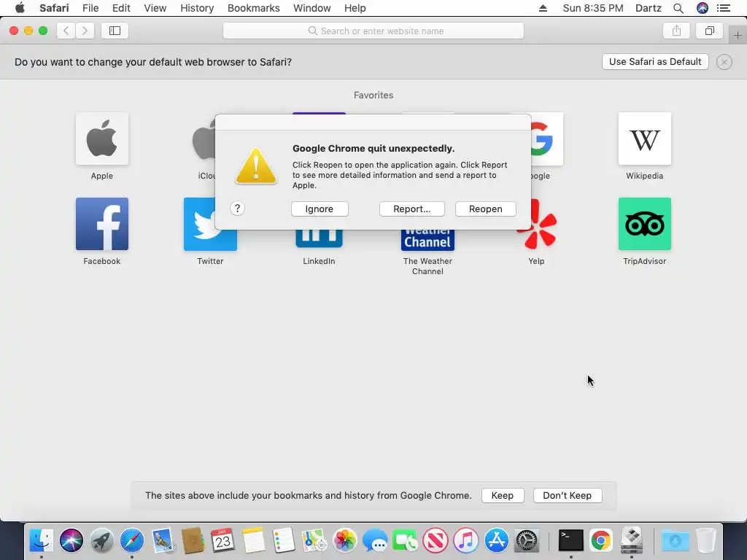Focus the Search or enter website field
The height and width of the screenshot is (560, 747).
coord(373,31)
